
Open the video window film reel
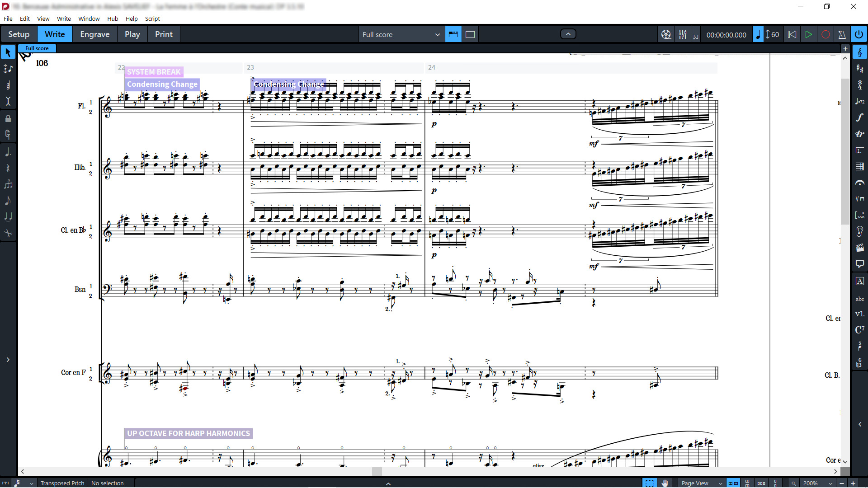point(666,34)
